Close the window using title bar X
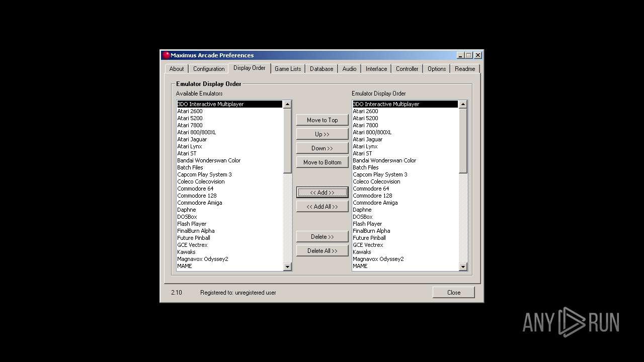This screenshot has width=644, height=362. click(478, 55)
